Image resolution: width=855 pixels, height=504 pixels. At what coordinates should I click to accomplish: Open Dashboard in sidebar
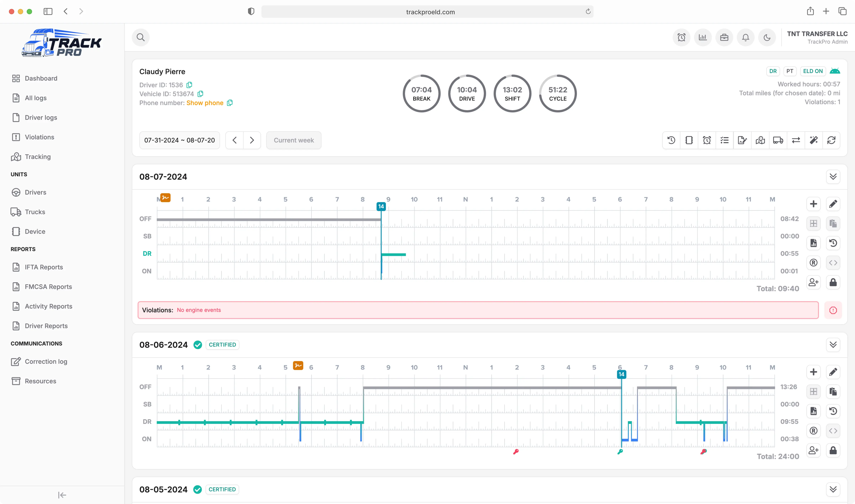41,79
